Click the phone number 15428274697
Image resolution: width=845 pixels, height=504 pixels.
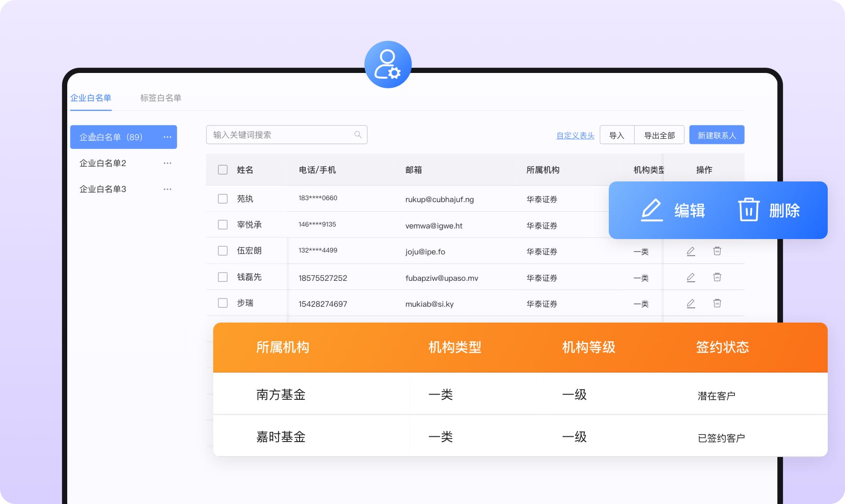pyautogui.click(x=323, y=304)
